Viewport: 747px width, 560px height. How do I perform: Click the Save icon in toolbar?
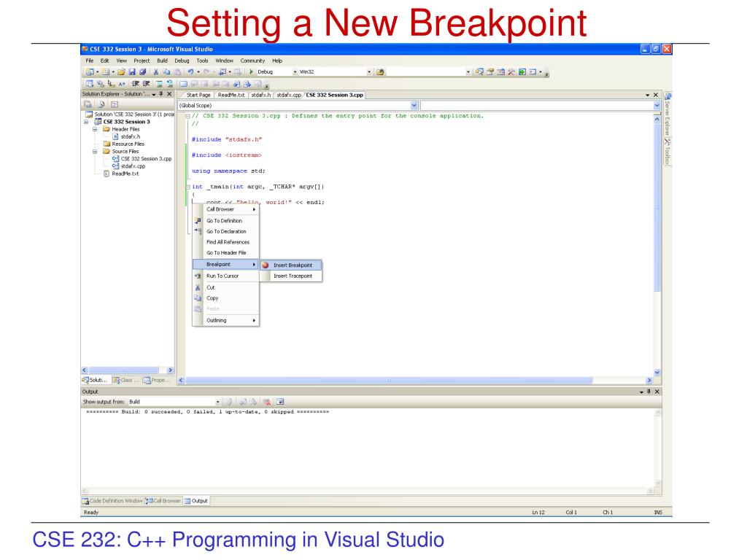(x=132, y=72)
